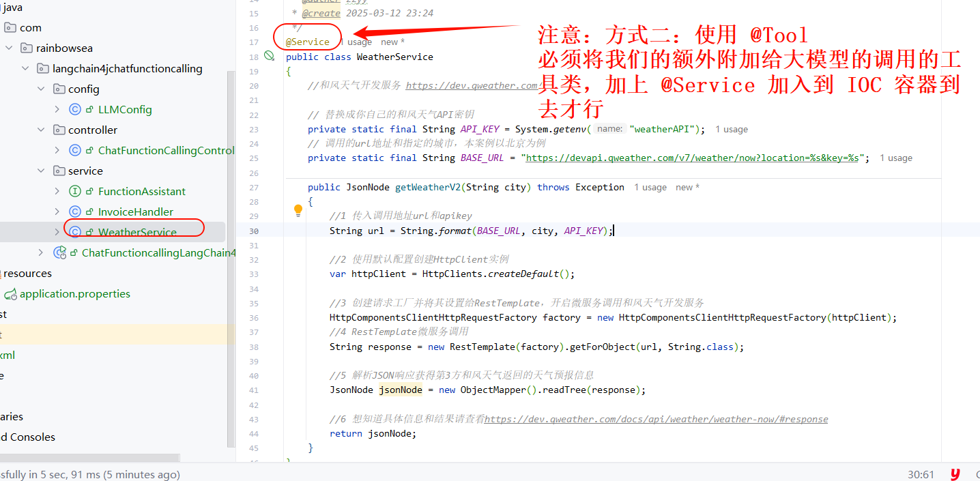This screenshot has width=980, height=481.
Task: Collapse the langchain4jchatfunctioncalling package
Action: 25,68
